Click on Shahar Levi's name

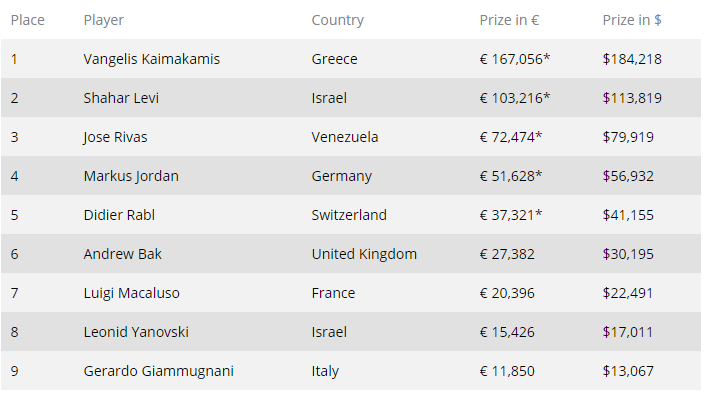[x=121, y=98]
